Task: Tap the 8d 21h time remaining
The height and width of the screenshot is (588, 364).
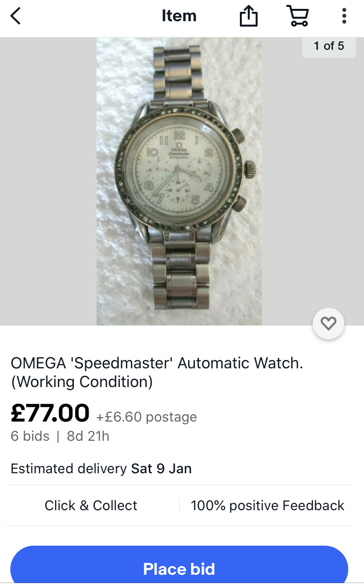Action: (x=88, y=436)
